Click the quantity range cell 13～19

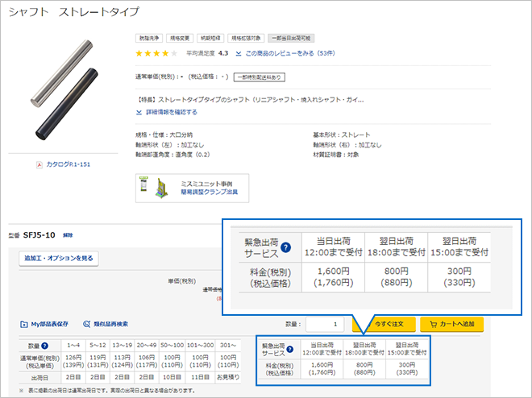(x=123, y=346)
